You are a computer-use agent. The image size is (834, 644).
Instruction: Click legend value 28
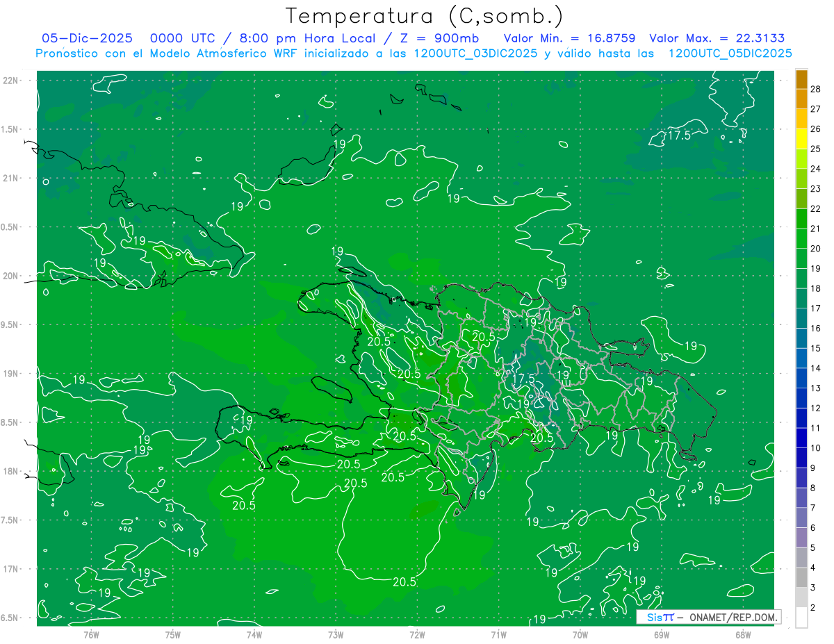point(815,88)
